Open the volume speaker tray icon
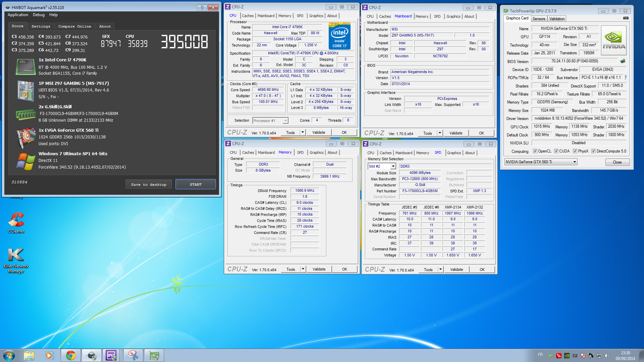The height and width of the screenshot is (362, 644). pos(607,355)
